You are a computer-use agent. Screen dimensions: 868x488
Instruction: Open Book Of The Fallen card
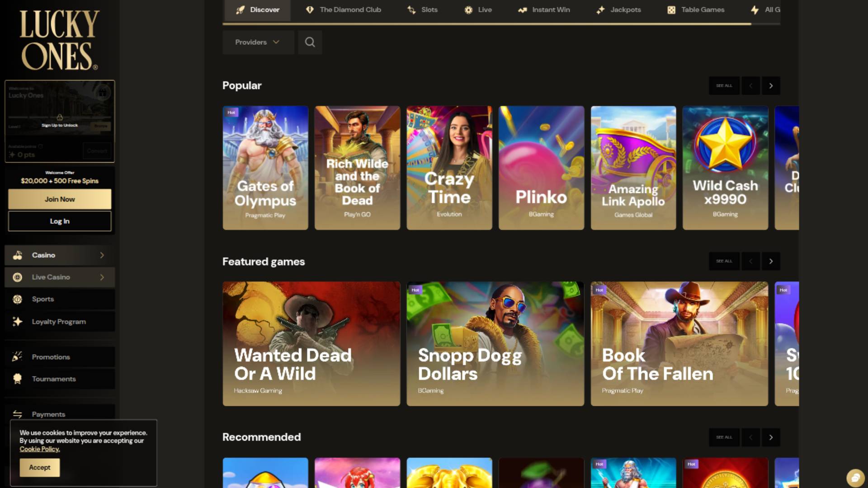pos(679,343)
